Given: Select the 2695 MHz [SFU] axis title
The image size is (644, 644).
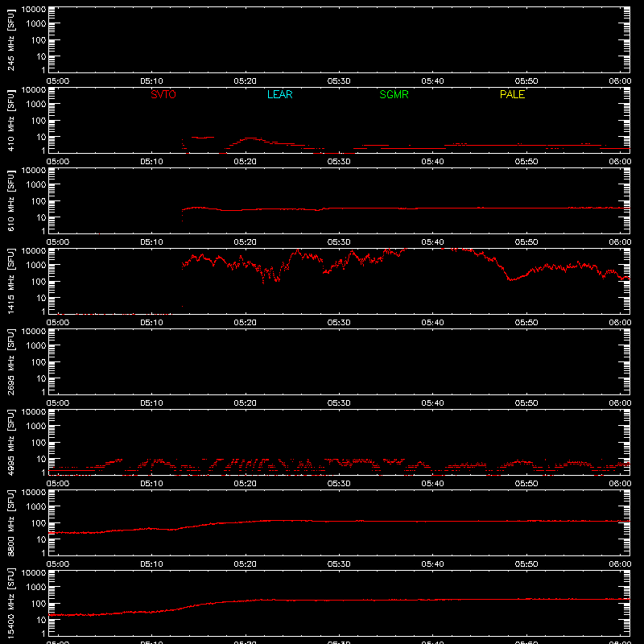Looking at the screenshot, I should tap(11, 361).
